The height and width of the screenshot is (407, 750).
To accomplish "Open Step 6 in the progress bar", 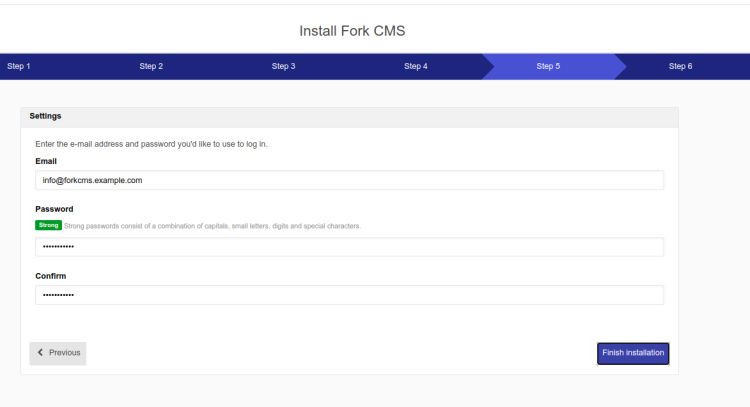I will [680, 66].
